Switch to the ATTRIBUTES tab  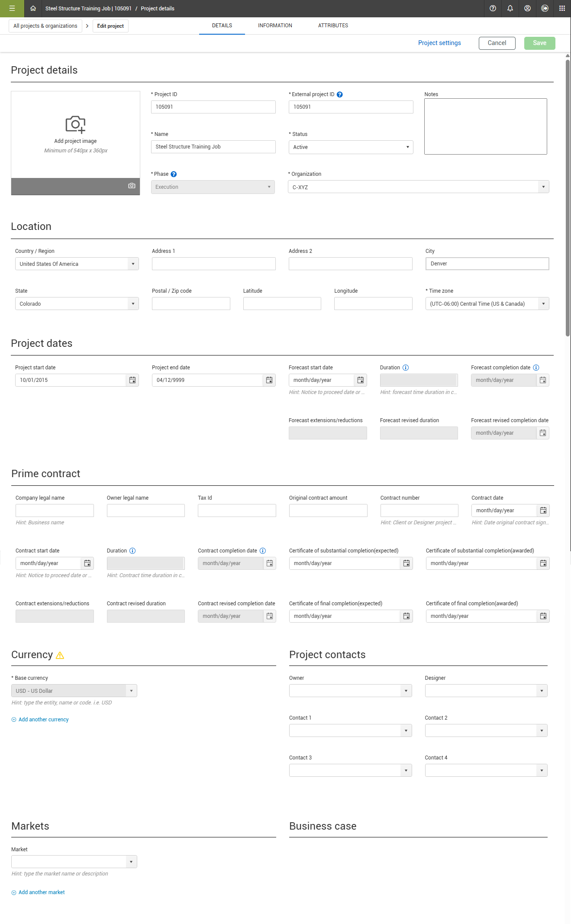[333, 26]
